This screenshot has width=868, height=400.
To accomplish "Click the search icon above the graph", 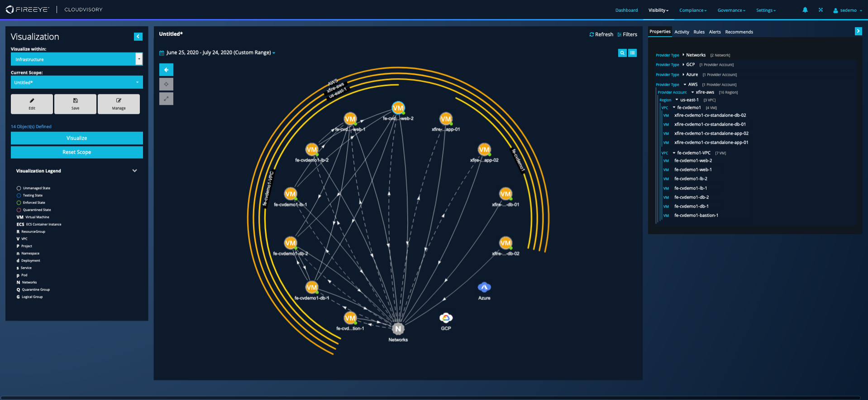I will click(x=622, y=53).
